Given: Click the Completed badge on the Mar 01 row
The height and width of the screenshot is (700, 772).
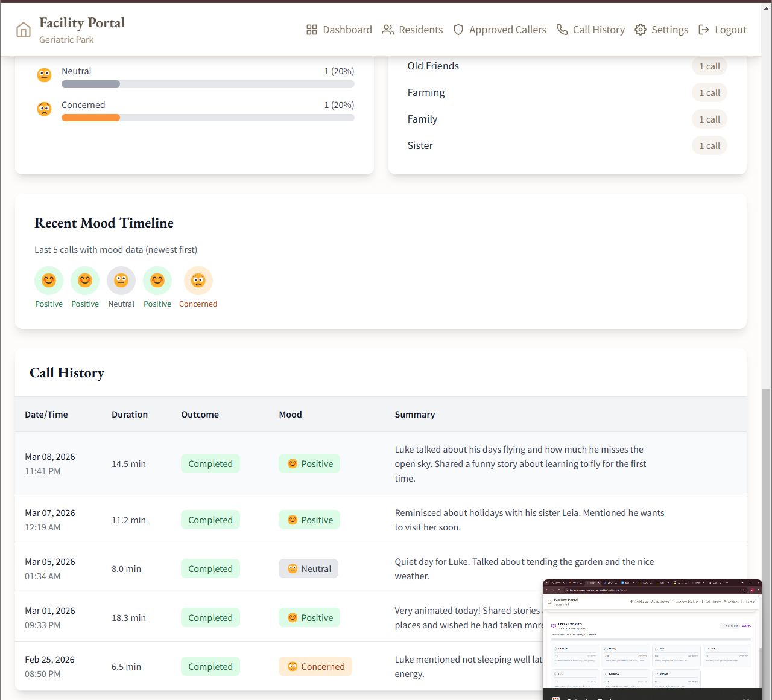Looking at the screenshot, I should click(x=210, y=617).
